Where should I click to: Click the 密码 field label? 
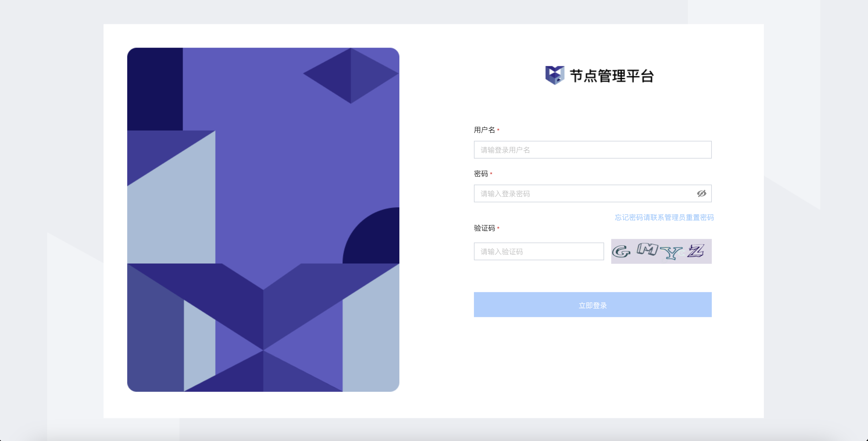click(481, 174)
